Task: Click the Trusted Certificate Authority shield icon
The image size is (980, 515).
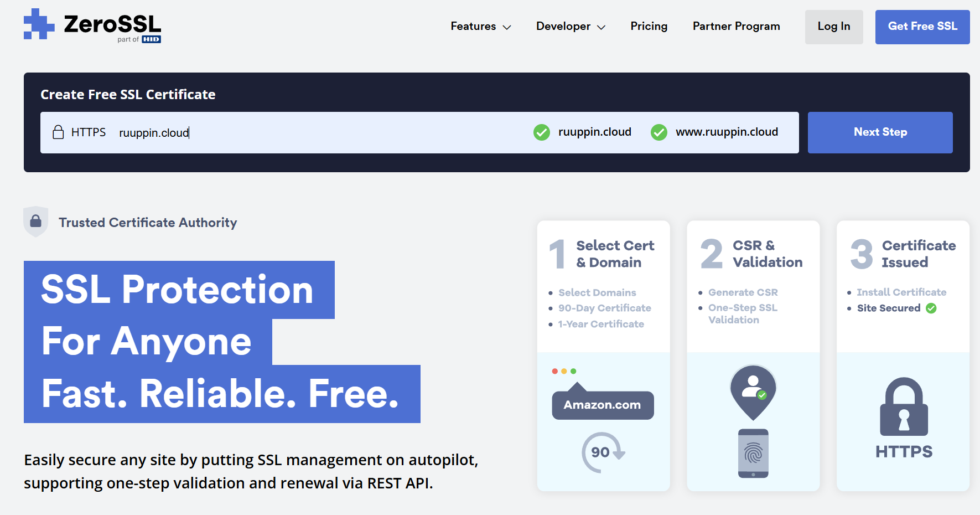Action: pyautogui.click(x=35, y=222)
